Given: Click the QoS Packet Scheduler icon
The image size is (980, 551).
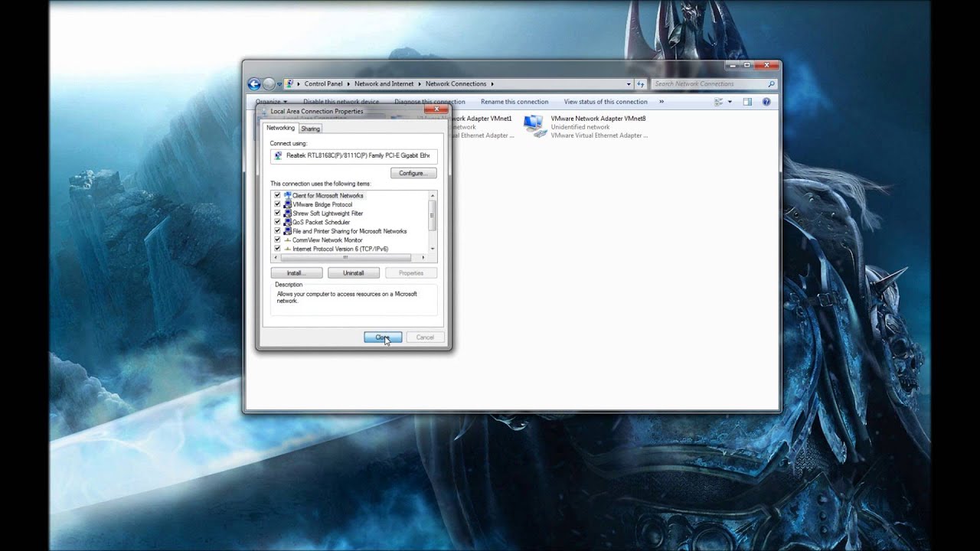Looking at the screenshot, I should click(x=288, y=222).
